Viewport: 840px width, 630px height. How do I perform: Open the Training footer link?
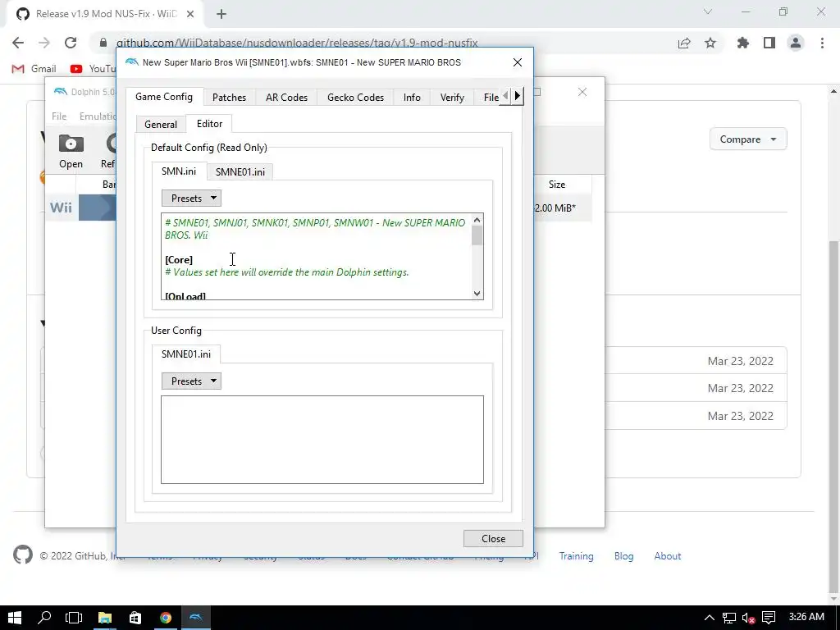(576, 556)
